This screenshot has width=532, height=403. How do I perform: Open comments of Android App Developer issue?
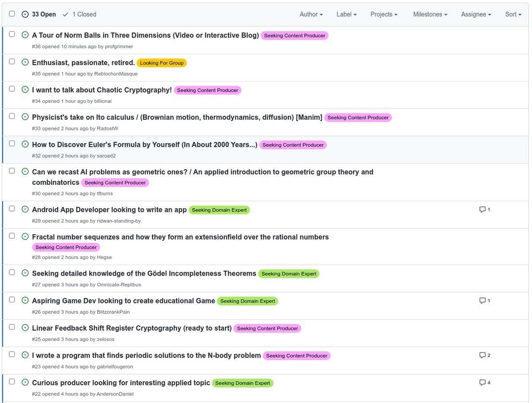coord(485,210)
